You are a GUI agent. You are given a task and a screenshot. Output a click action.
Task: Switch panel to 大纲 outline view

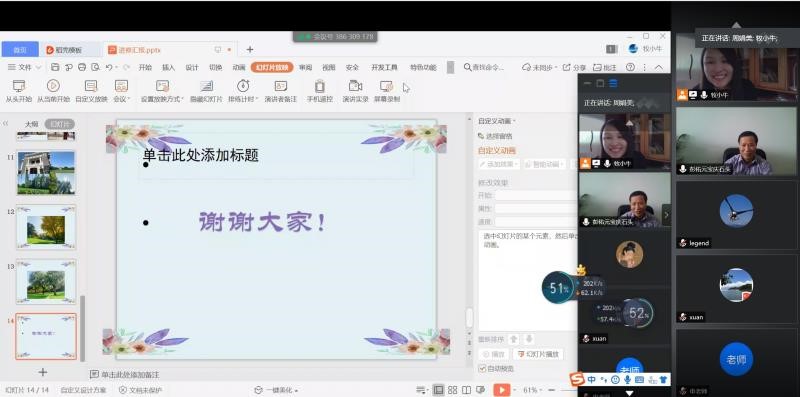coord(32,124)
